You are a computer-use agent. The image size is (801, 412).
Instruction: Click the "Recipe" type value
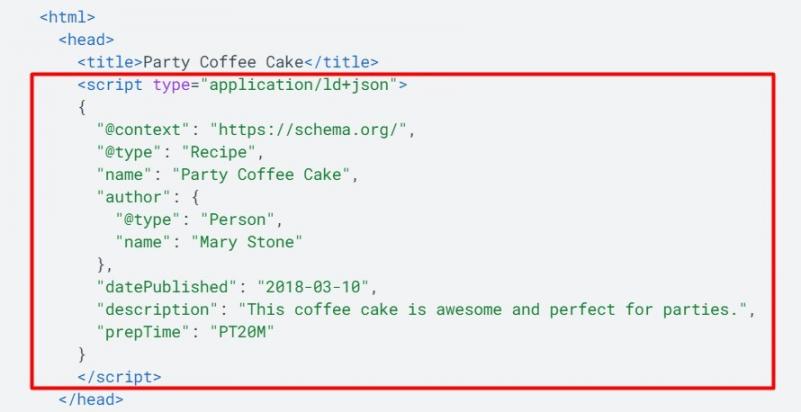(218, 152)
